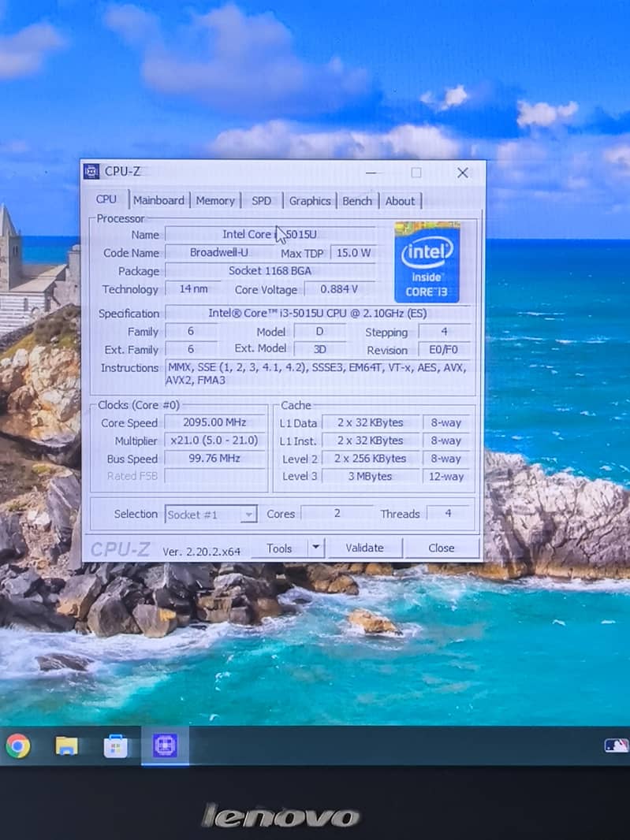630x840 pixels.
Task: Switch to the CPU tab
Action: coord(106,199)
